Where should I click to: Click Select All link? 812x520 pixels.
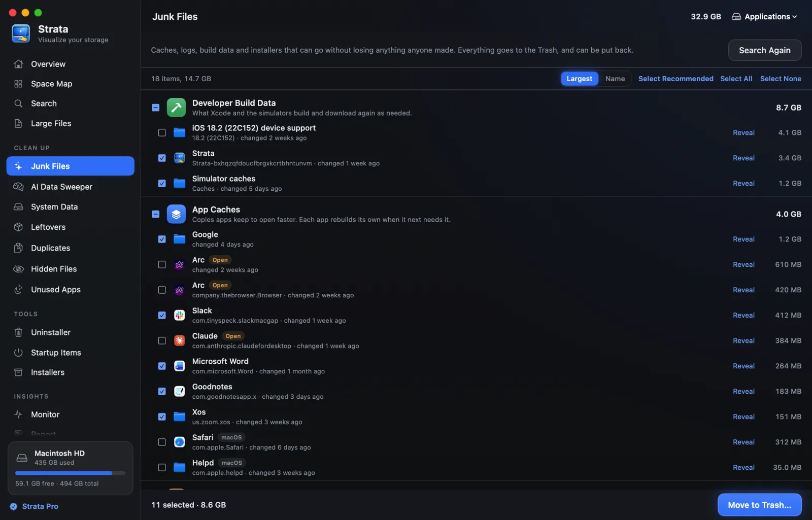[736, 79]
